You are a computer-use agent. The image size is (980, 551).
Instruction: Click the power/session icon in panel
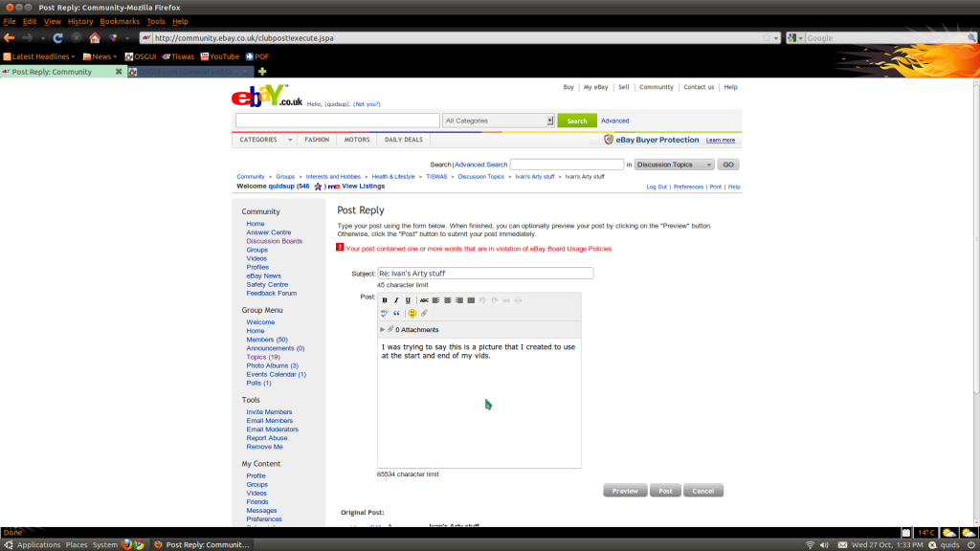971,544
